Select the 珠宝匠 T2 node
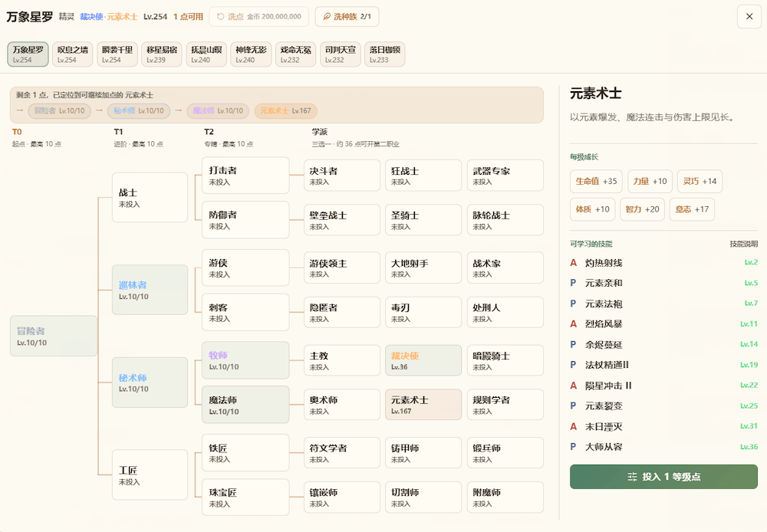The width and height of the screenshot is (767, 532). point(245,498)
